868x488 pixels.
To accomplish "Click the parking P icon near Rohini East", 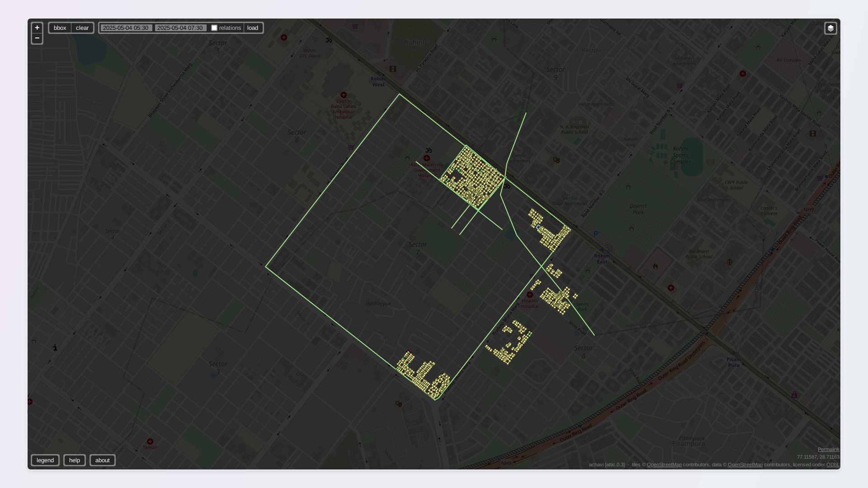I will (x=596, y=234).
